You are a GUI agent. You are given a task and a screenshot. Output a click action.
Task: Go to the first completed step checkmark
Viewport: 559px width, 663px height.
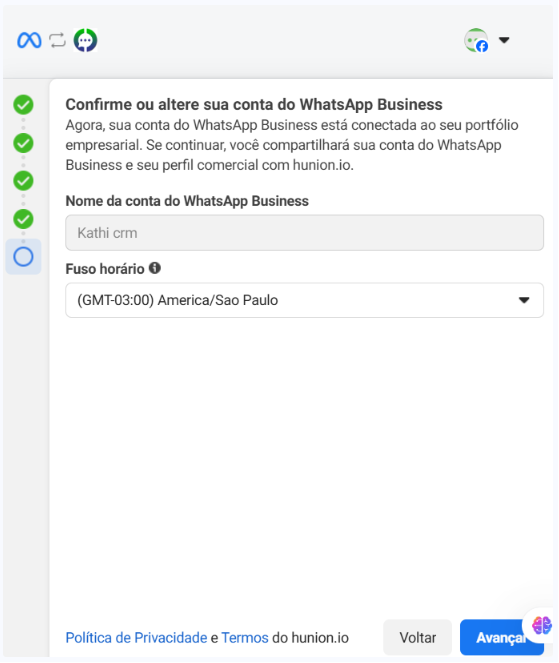23,105
